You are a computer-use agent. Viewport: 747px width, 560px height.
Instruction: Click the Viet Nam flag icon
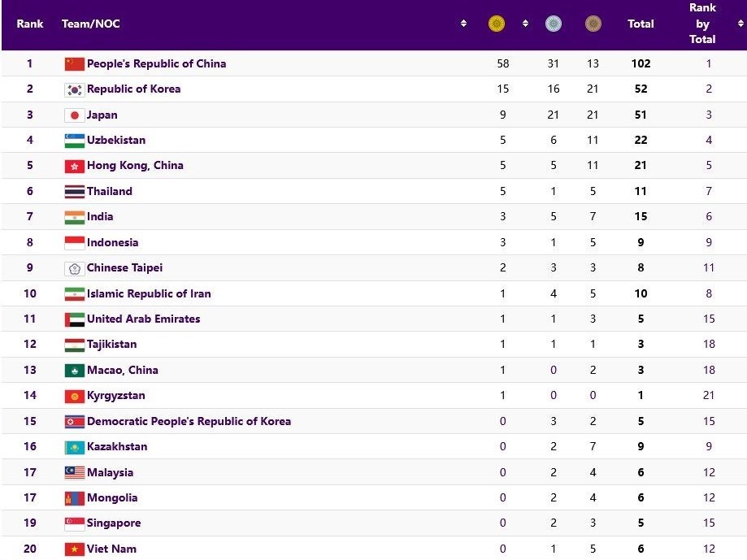[74, 549]
